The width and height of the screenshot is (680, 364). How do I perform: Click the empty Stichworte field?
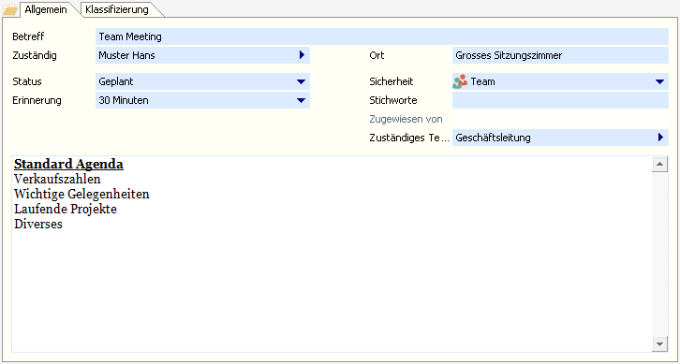pyautogui.click(x=560, y=100)
